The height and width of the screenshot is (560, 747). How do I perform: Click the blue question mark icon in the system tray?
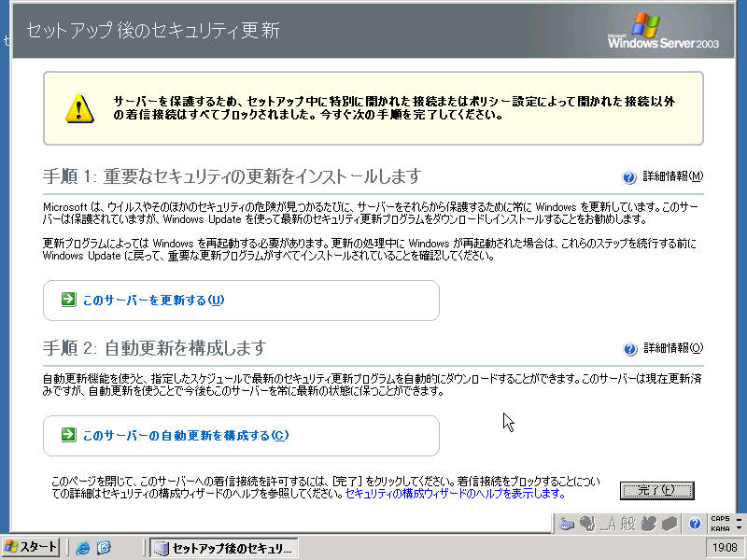point(695,523)
